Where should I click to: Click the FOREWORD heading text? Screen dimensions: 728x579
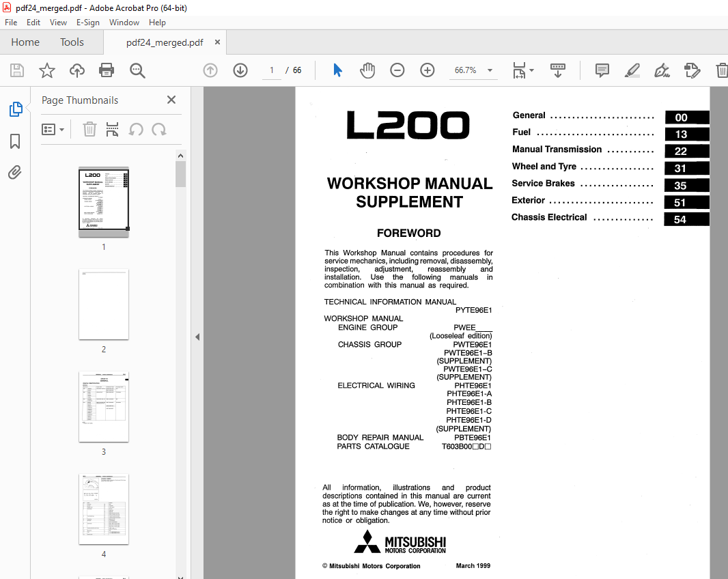click(x=408, y=233)
